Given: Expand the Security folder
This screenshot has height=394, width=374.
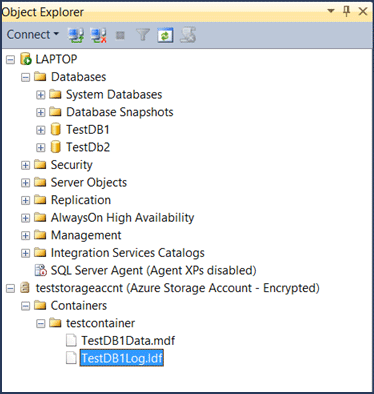Looking at the screenshot, I should (25, 165).
